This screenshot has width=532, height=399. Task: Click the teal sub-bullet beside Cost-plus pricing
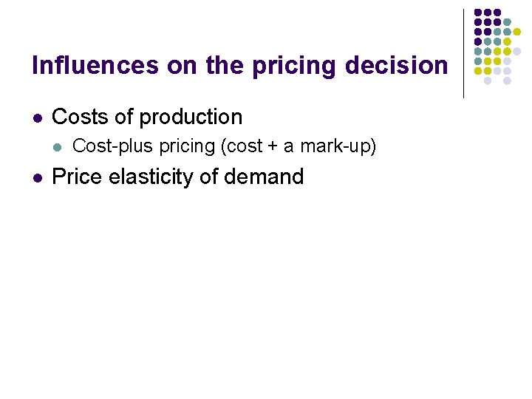58,147
